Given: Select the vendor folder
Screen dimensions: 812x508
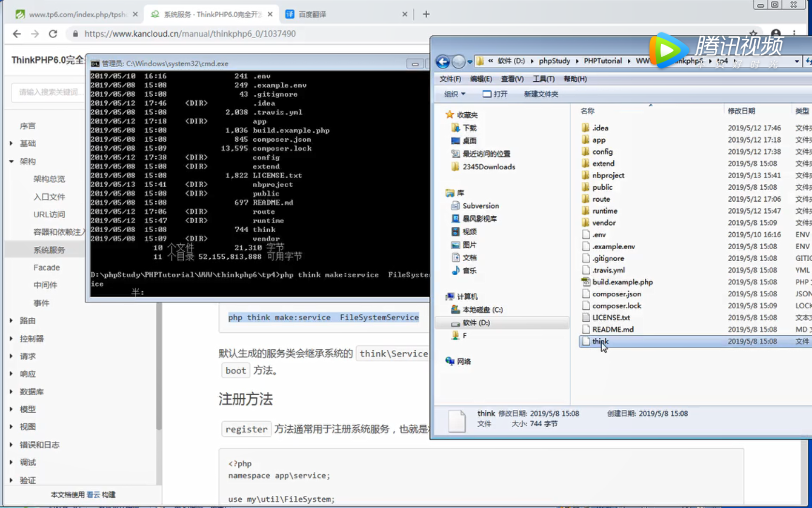Looking at the screenshot, I should 604,223.
